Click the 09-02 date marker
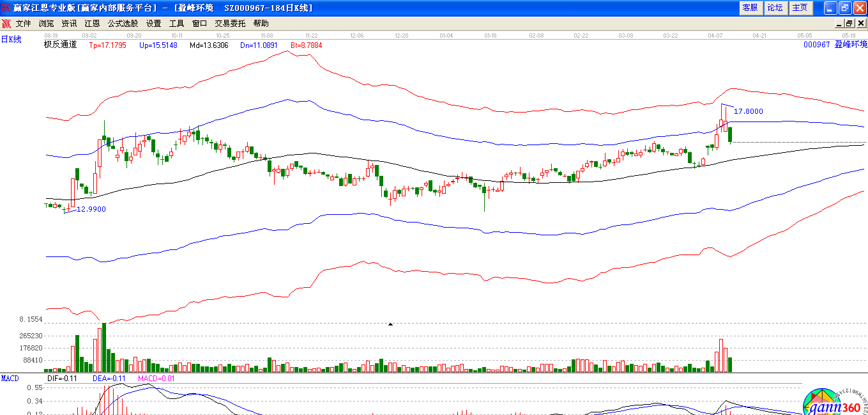This screenshot has width=868, height=415. [x=89, y=36]
